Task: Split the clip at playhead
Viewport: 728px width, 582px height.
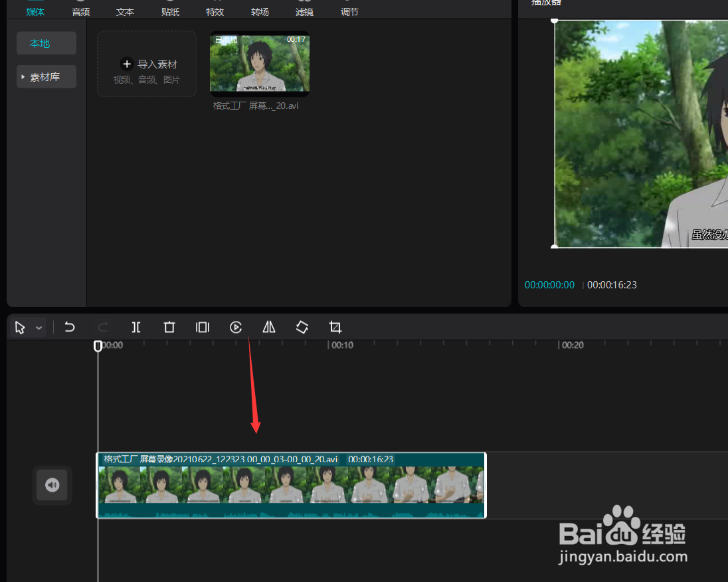Action: click(136, 327)
